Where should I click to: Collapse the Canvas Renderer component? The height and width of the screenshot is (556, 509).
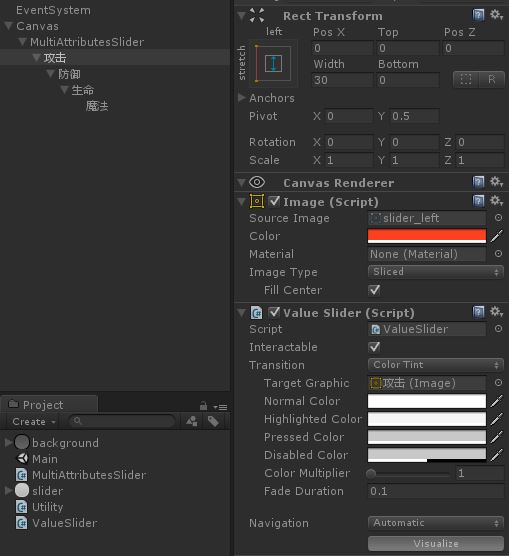click(242, 183)
